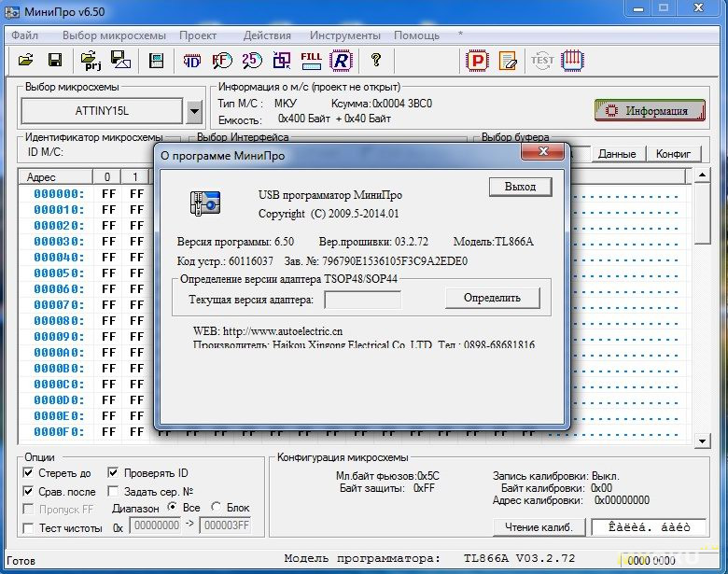
Task: Open the 'Выбор микросхемы' menu
Action: point(114,35)
